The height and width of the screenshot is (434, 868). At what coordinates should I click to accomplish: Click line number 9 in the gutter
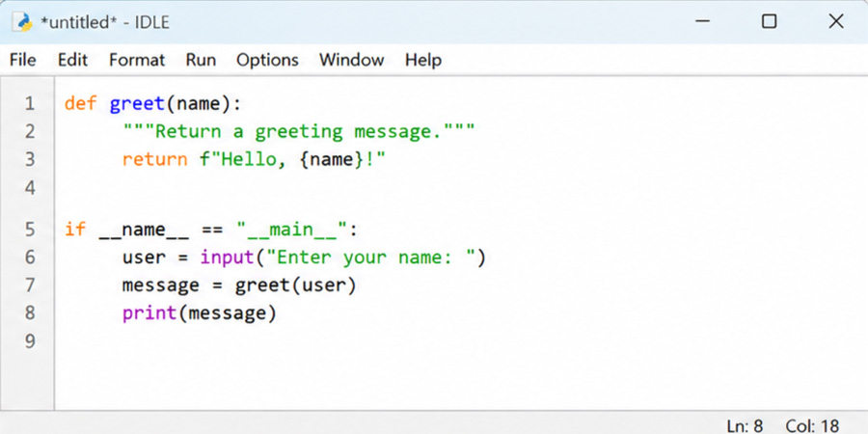point(29,340)
